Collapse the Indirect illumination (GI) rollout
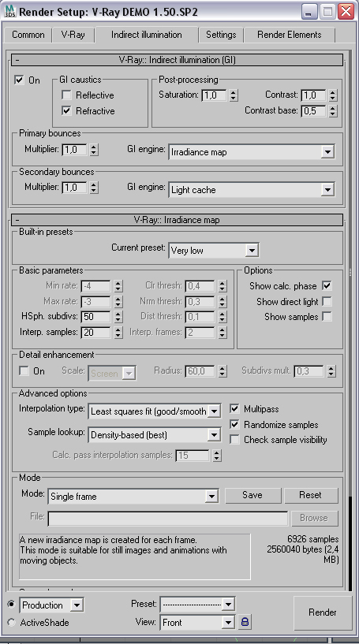Image resolution: width=359 pixels, height=644 pixels. pos(178,60)
